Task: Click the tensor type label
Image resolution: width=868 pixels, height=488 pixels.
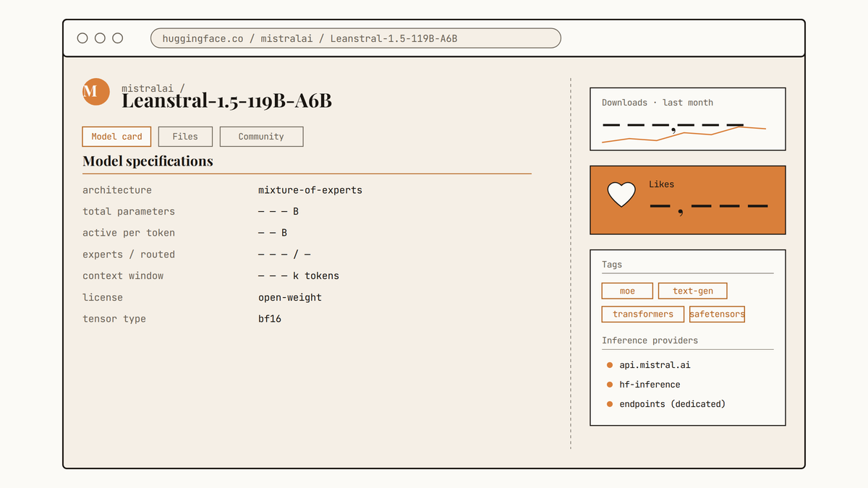Action: click(114, 319)
